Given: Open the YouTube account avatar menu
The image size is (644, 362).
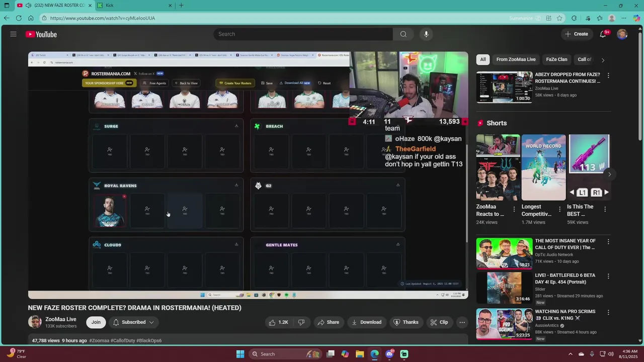Looking at the screenshot, I should click(622, 34).
